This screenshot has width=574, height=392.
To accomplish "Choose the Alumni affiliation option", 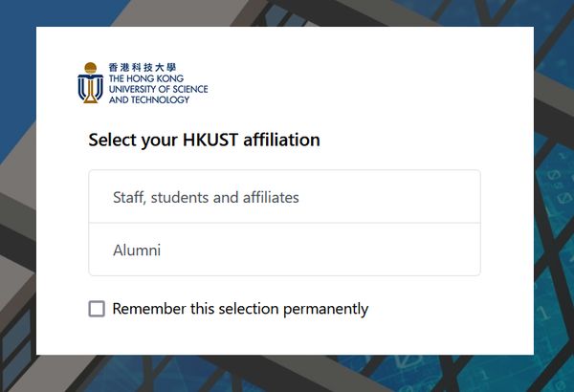I will coord(284,250).
